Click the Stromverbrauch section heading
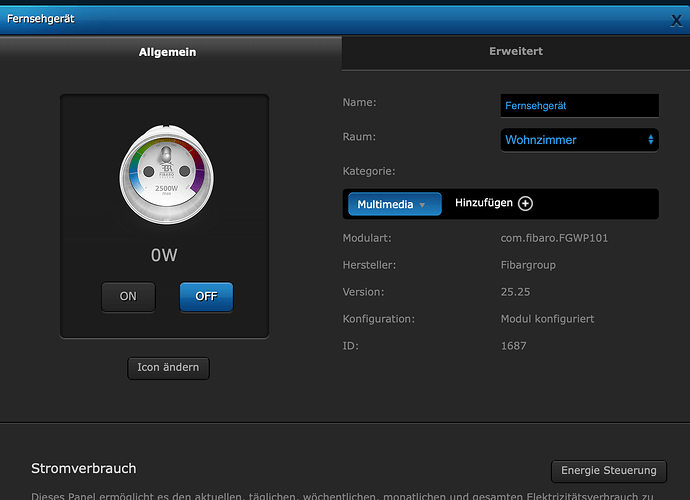Screen dimensions: 690x500 [84, 468]
